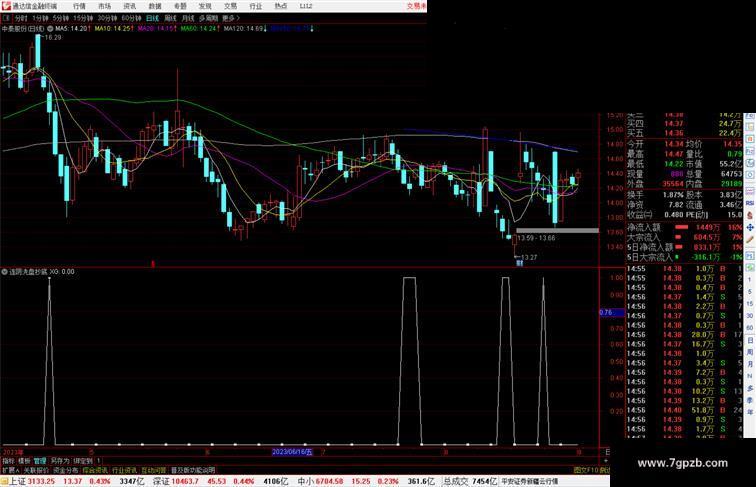Image resolution: width=756 pixels, height=487 pixels.
Task: Open the 行业 menu
Action: point(256,6)
